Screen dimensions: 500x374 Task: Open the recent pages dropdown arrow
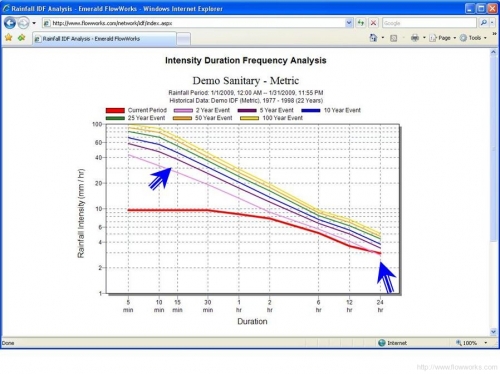tap(34, 23)
